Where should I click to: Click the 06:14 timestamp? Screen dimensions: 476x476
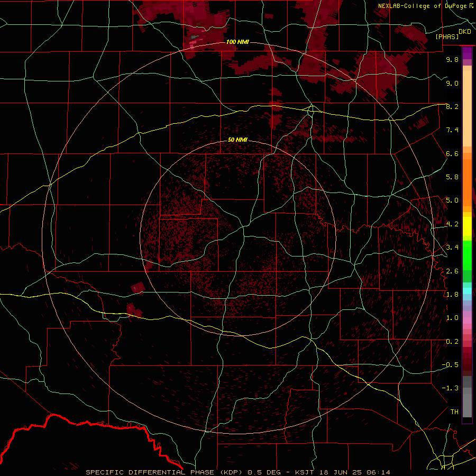[x=379, y=472]
